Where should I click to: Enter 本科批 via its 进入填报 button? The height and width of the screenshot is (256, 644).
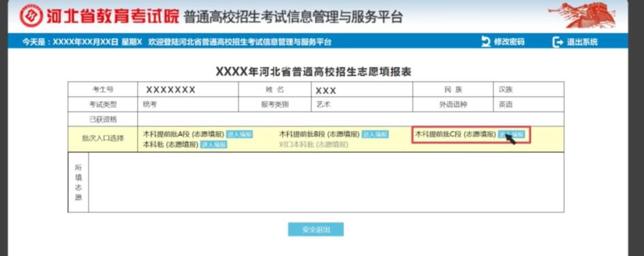point(213,145)
